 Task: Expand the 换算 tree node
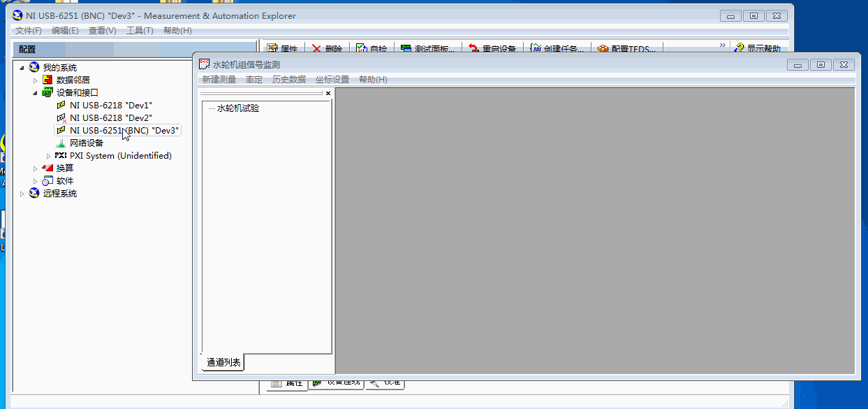(35, 168)
